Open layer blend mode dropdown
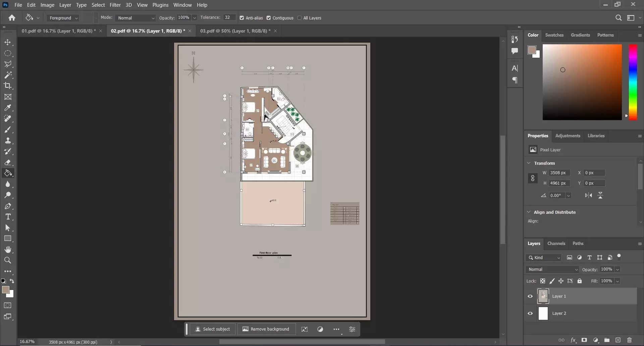The height and width of the screenshot is (346, 644). pos(552,269)
